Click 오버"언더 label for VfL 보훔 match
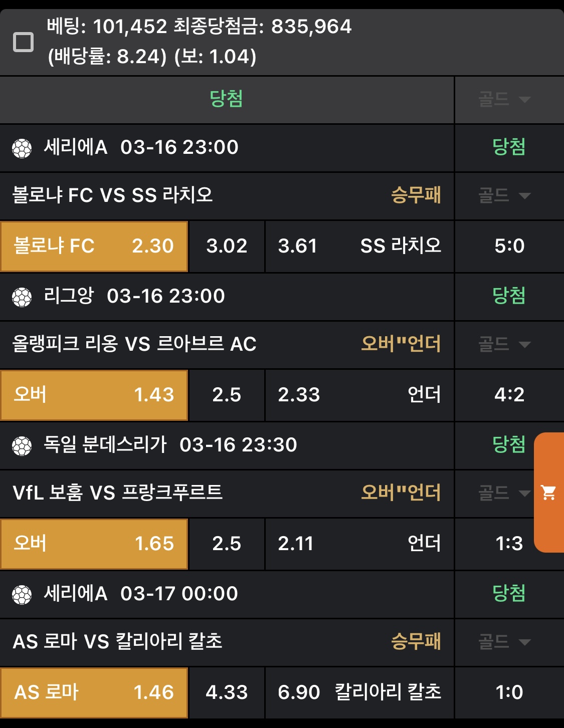Image resolution: width=564 pixels, height=728 pixels. point(401,493)
